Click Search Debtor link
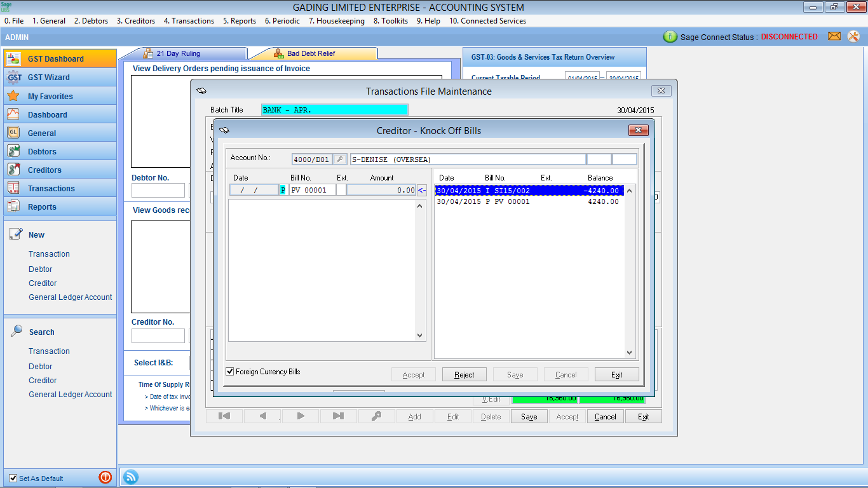Image resolution: width=868 pixels, height=488 pixels. pyautogui.click(x=41, y=367)
